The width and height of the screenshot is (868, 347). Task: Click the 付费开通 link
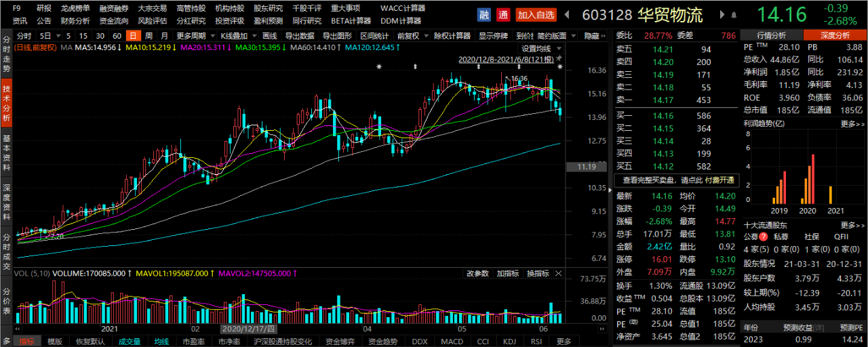click(719, 181)
